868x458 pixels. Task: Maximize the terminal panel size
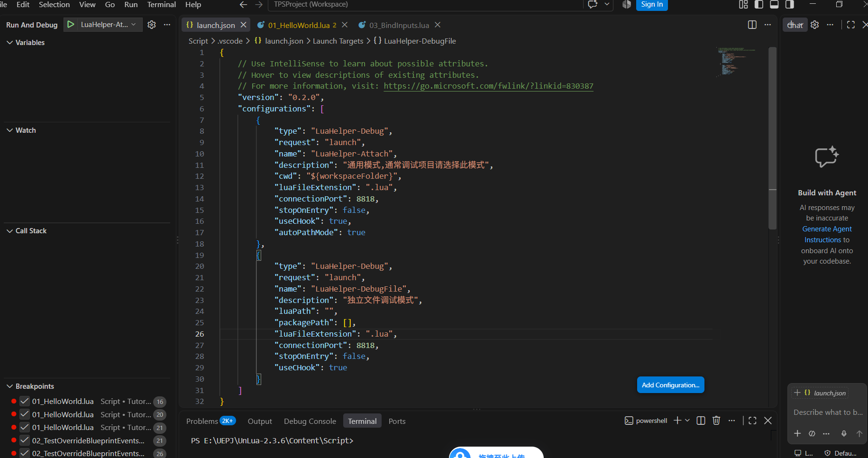(x=752, y=421)
